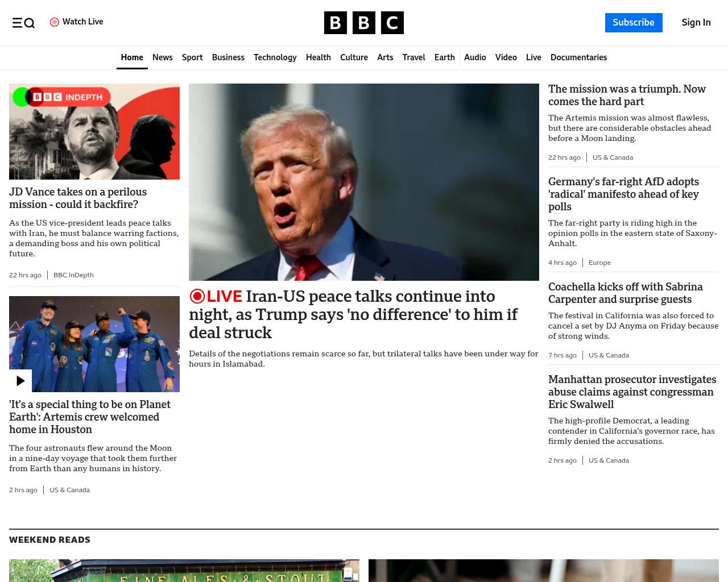
Task: Open the JD Vance perilous mission article
Action: pos(78,198)
